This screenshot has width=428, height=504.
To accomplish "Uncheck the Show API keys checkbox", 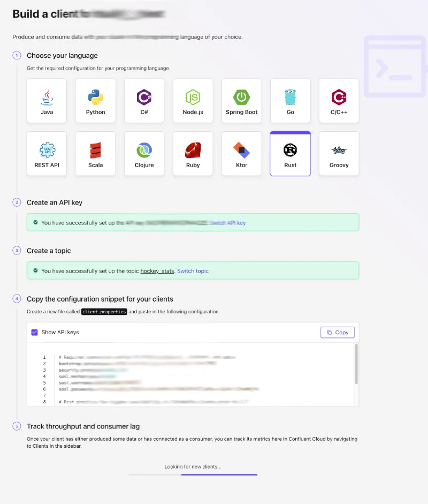I will click(x=35, y=332).
